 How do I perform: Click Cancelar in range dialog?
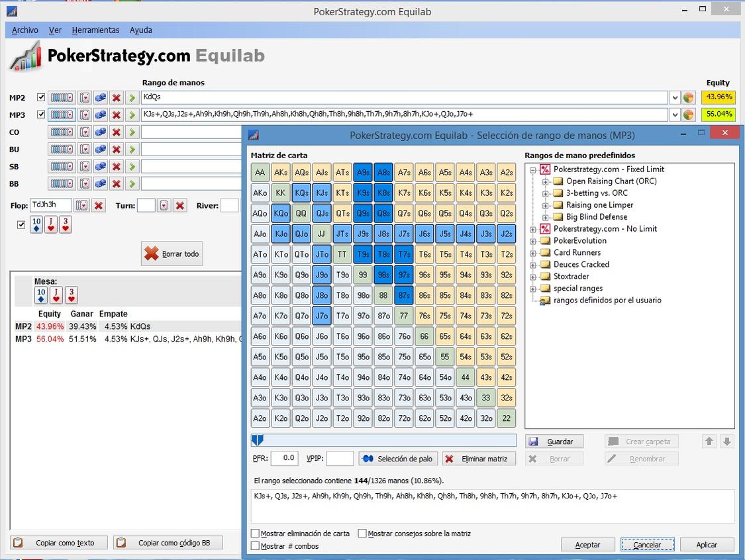tap(647, 545)
